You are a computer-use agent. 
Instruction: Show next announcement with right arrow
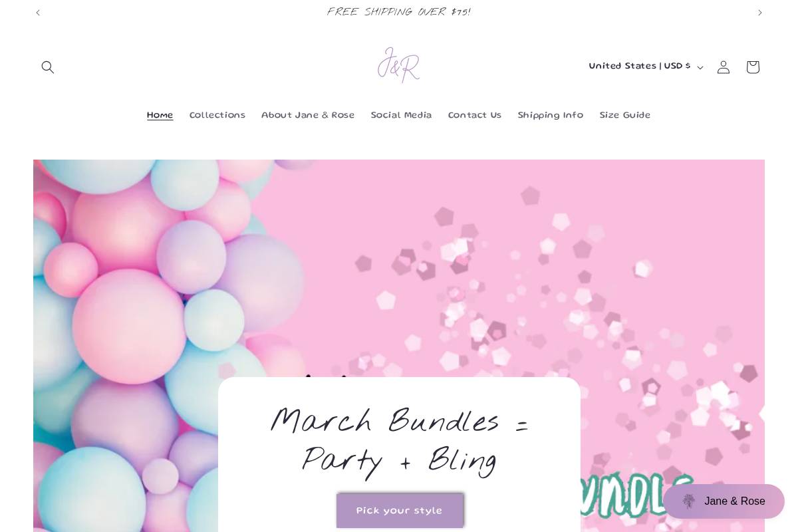[x=760, y=13]
